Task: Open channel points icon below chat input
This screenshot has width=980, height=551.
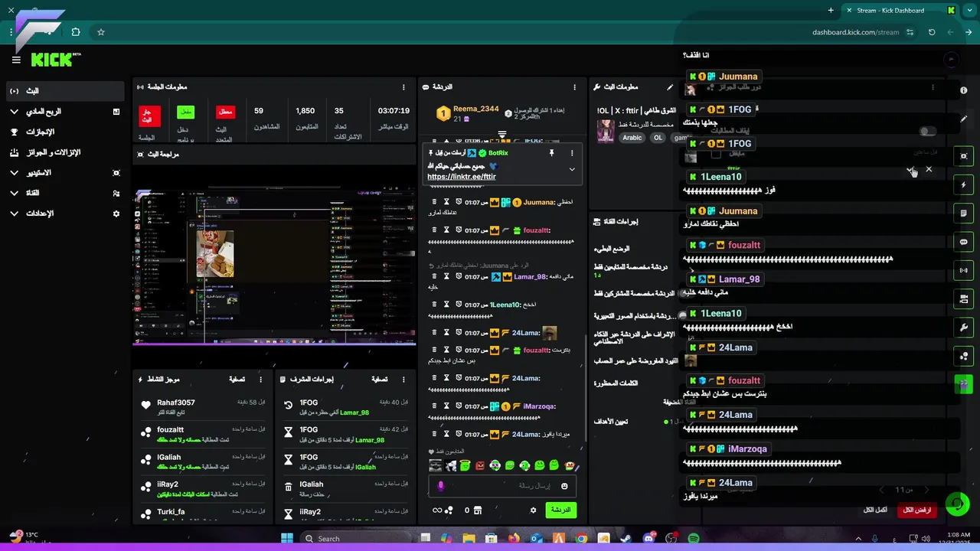Action: pyautogui.click(x=449, y=510)
